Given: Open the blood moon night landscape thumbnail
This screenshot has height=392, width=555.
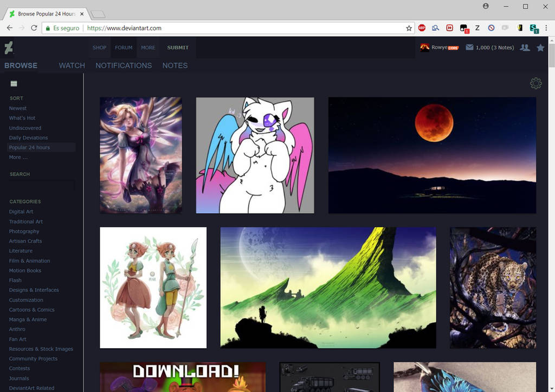Looking at the screenshot, I should point(432,155).
